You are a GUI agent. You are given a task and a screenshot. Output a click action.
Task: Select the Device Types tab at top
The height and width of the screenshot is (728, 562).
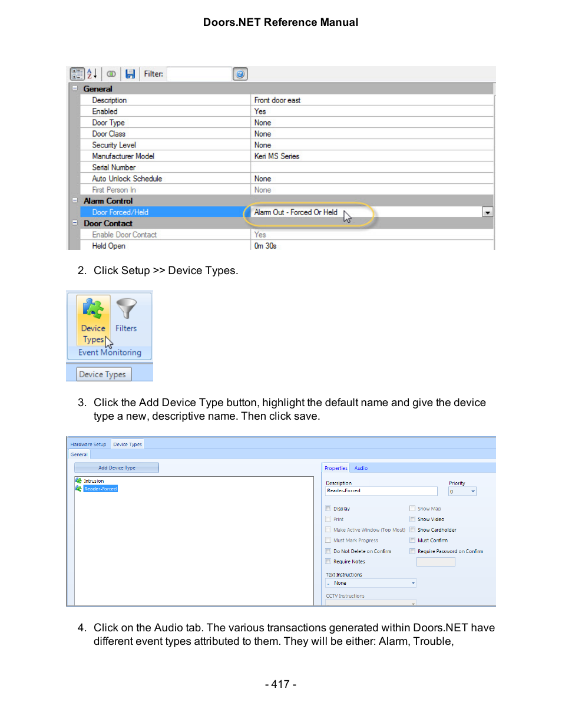(x=127, y=444)
